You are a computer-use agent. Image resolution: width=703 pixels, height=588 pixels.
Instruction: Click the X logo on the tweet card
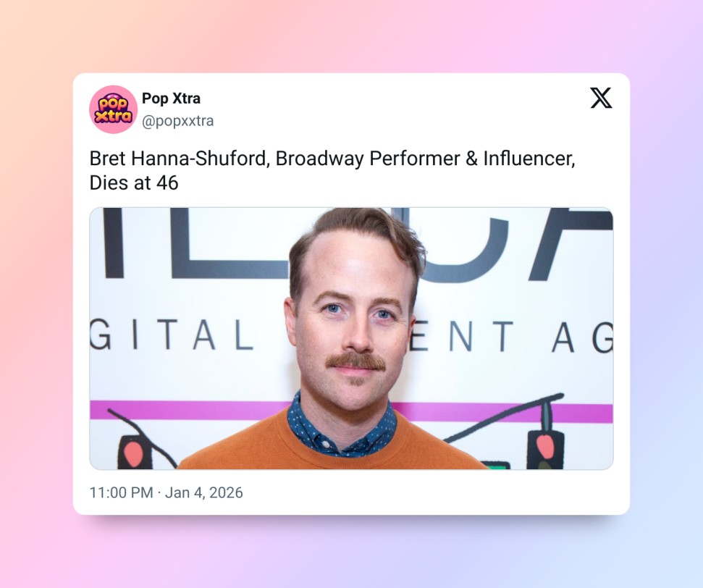click(601, 98)
